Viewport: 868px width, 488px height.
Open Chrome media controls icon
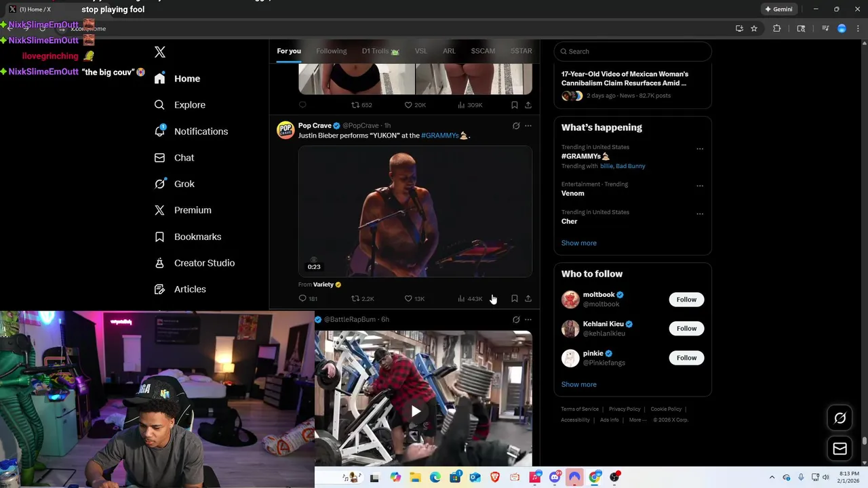825,28
